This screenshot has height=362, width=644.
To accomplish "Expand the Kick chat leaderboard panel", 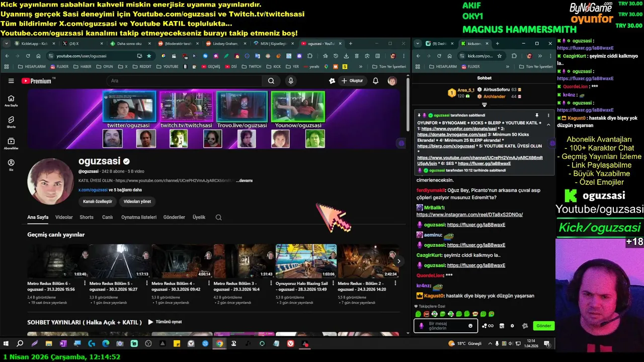I will tap(484, 105).
